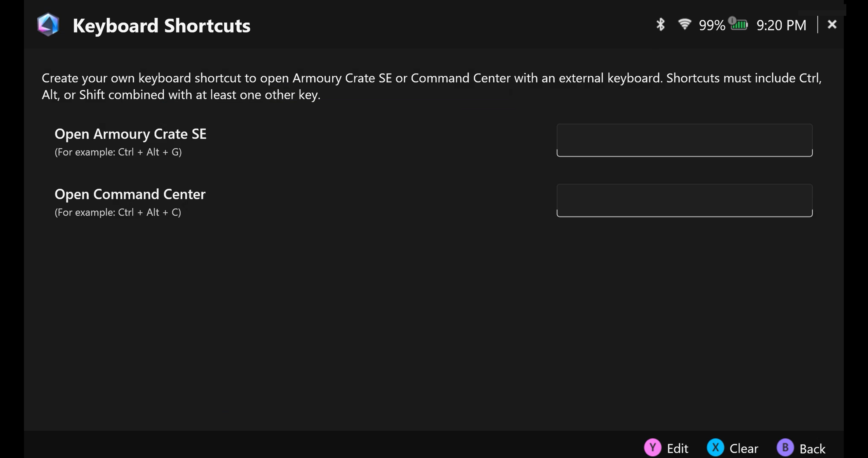Click the green battery icon
Viewport: 868px width, 458px height.
click(739, 25)
